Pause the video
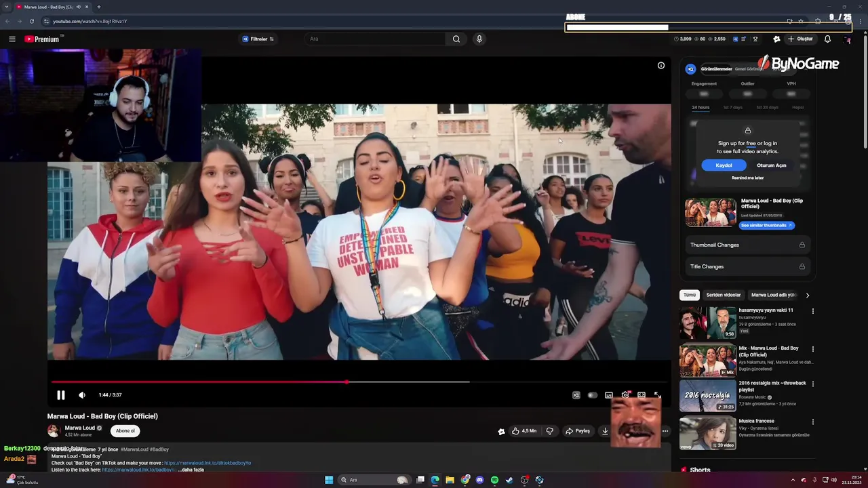Image resolution: width=868 pixels, height=488 pixels. click(60, 395)
